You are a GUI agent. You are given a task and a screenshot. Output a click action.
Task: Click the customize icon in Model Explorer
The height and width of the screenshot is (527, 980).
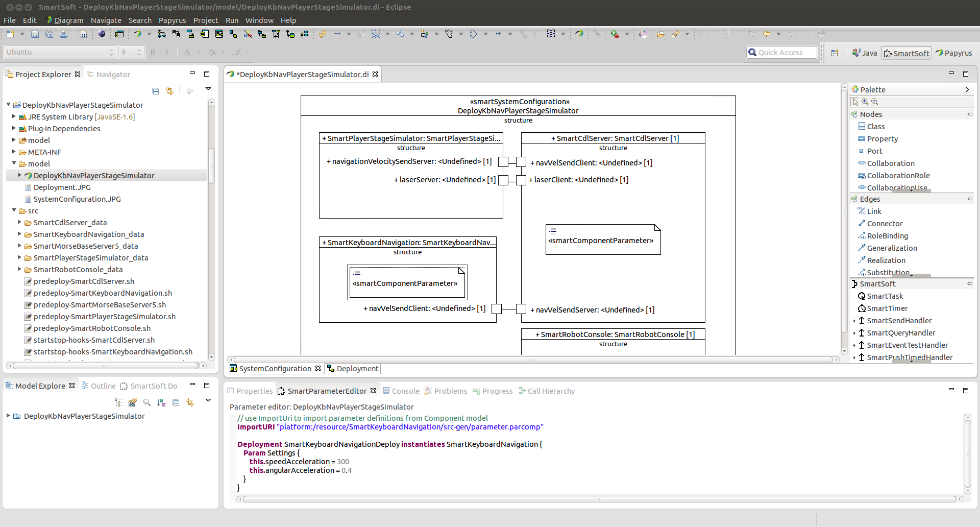pyautogui.click(x=133, y=402)
